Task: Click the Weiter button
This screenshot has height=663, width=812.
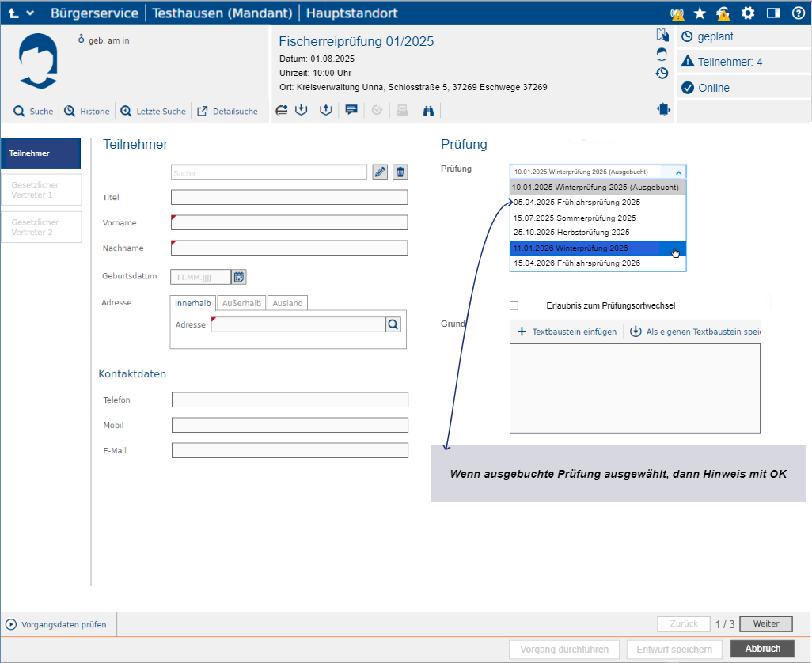Action: point(765,624)
